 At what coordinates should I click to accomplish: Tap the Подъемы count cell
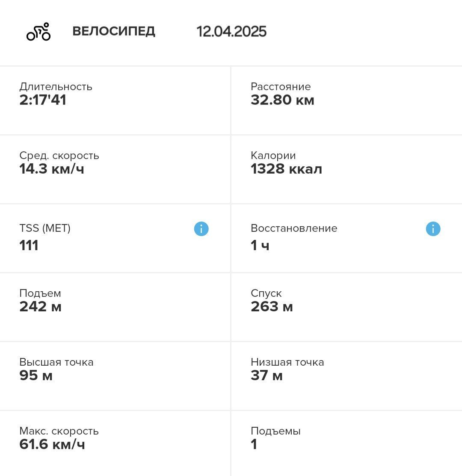[346, 443]
